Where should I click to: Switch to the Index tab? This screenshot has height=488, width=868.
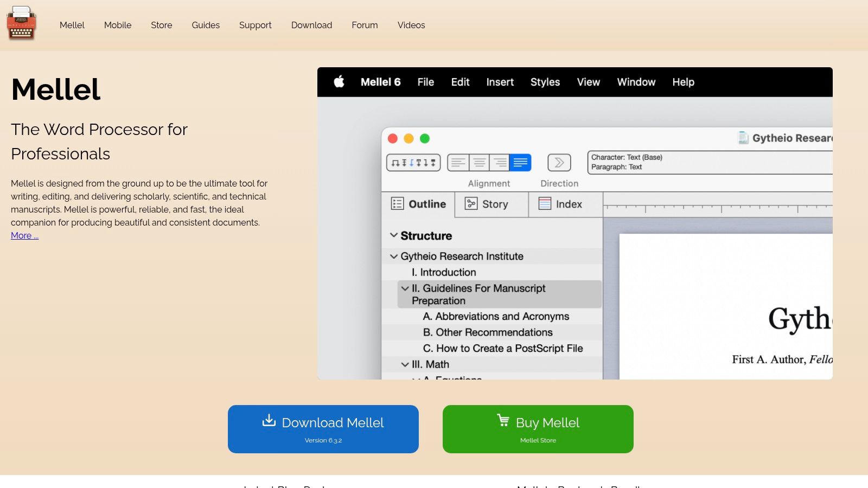(x=560, y=204)
